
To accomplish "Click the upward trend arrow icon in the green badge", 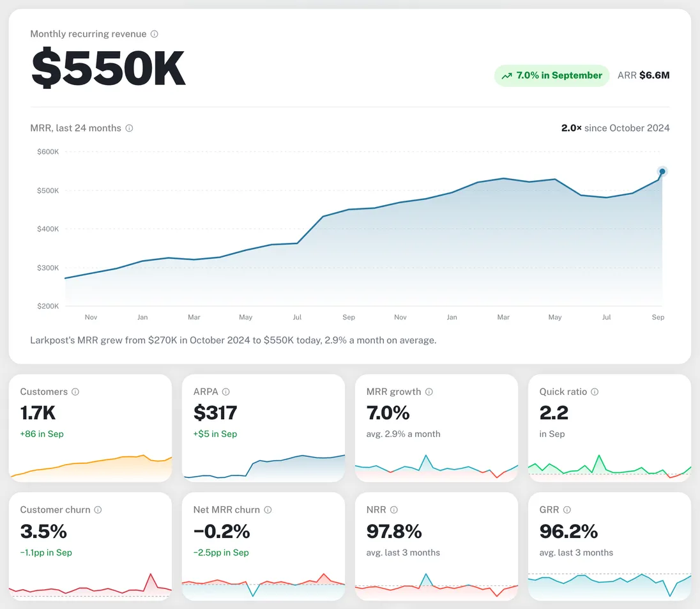I will (506, 76).
